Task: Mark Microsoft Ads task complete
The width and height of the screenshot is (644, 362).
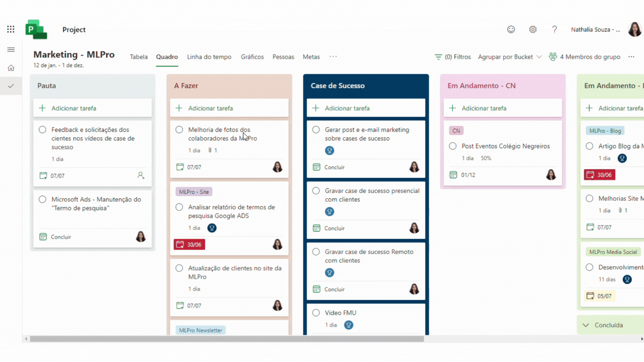Action: click(x=42, y=199)
